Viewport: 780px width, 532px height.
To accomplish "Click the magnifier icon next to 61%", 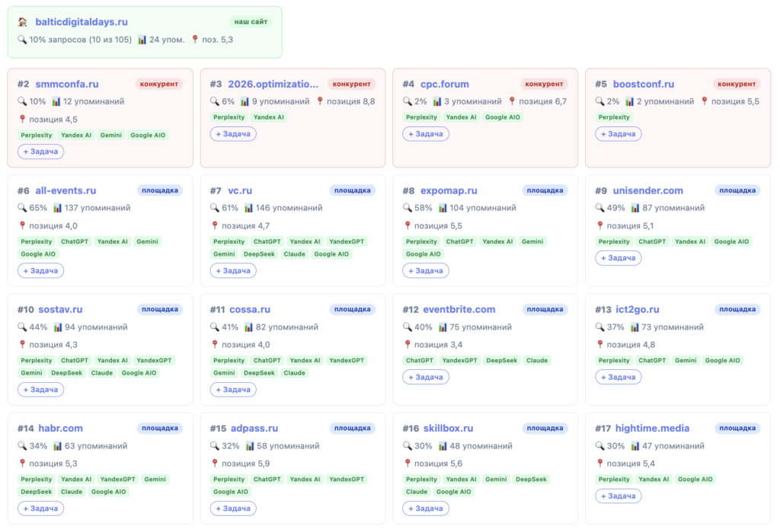I will [x=214, y=208].
